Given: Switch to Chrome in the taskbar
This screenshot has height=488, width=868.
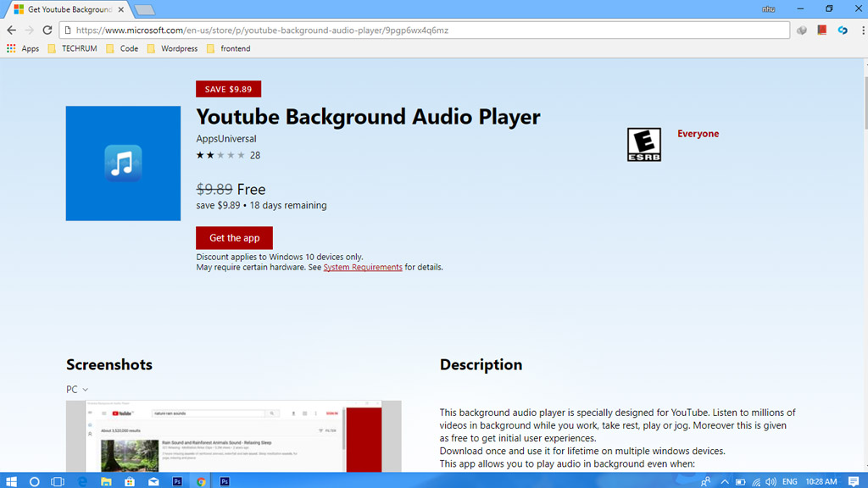Looking at the screenshot, I should click(x=201, y=482).
